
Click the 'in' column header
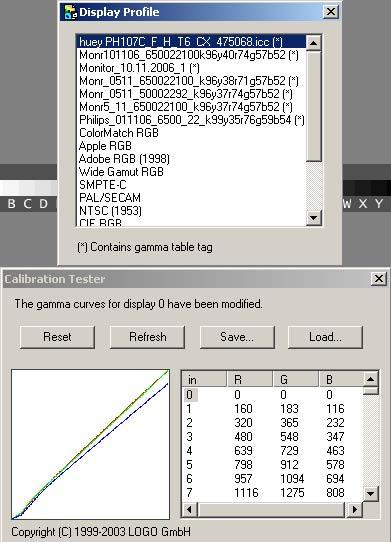(x=204, y=380)
